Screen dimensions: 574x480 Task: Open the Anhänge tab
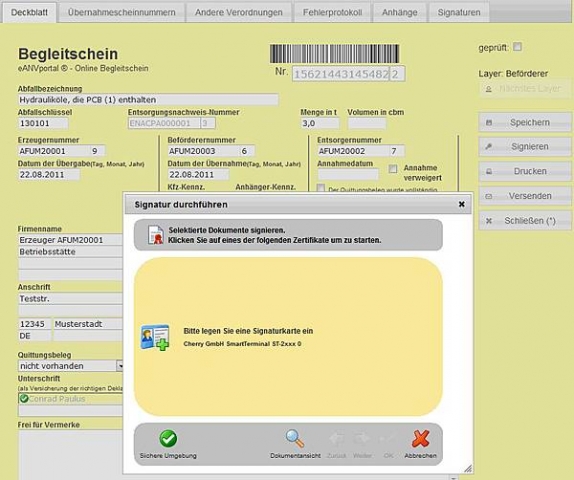[x=399, y=12]
